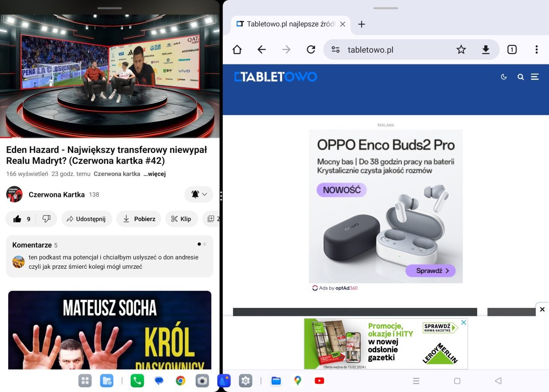The height and width of the screenshot is (392, 549).
Task: Open Tabletowo hamburger menu
Action: (535, 77)
